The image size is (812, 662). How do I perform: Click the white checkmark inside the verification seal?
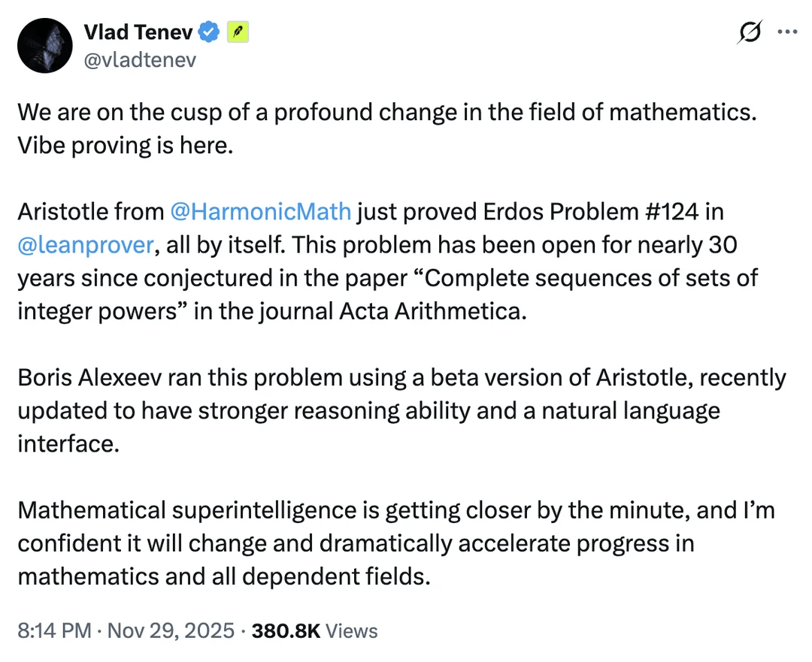[208, 32]
